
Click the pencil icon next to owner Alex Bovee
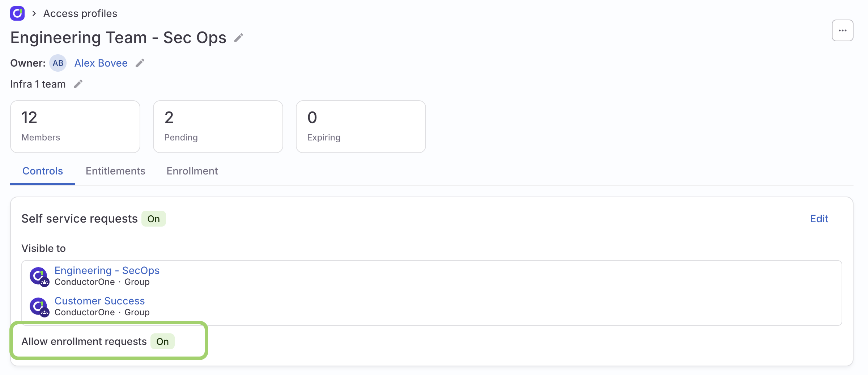(x=140, y=63)
